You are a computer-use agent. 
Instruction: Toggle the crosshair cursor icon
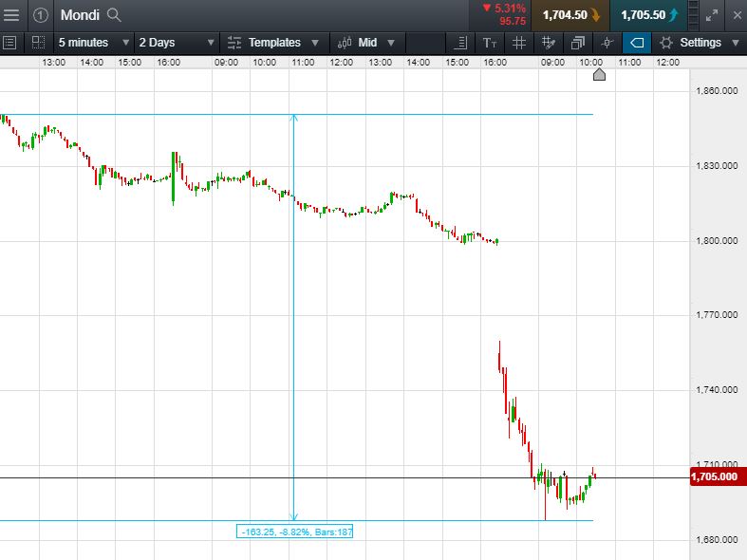pos(607,43)
